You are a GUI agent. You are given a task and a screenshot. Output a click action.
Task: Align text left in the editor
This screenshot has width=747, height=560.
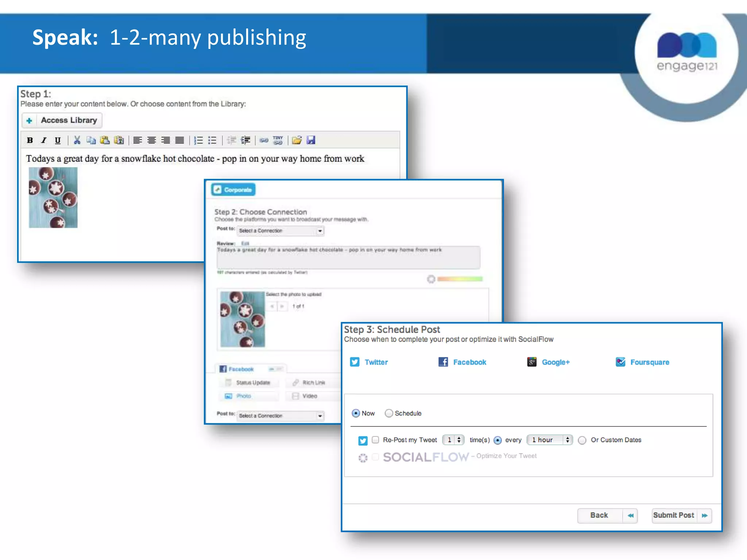click(138, 140)
